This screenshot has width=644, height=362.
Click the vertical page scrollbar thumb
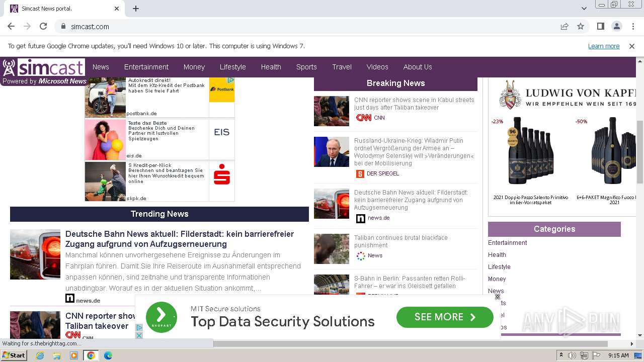[640, 152]
